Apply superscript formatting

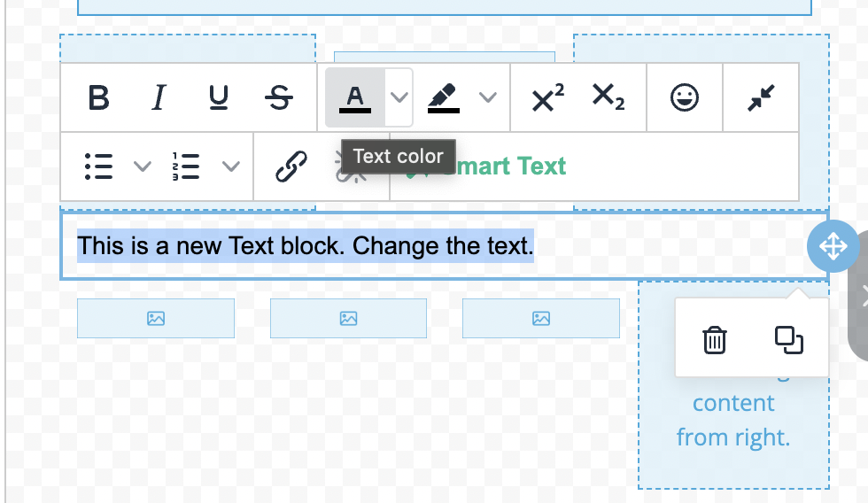[x=547, y=97]
